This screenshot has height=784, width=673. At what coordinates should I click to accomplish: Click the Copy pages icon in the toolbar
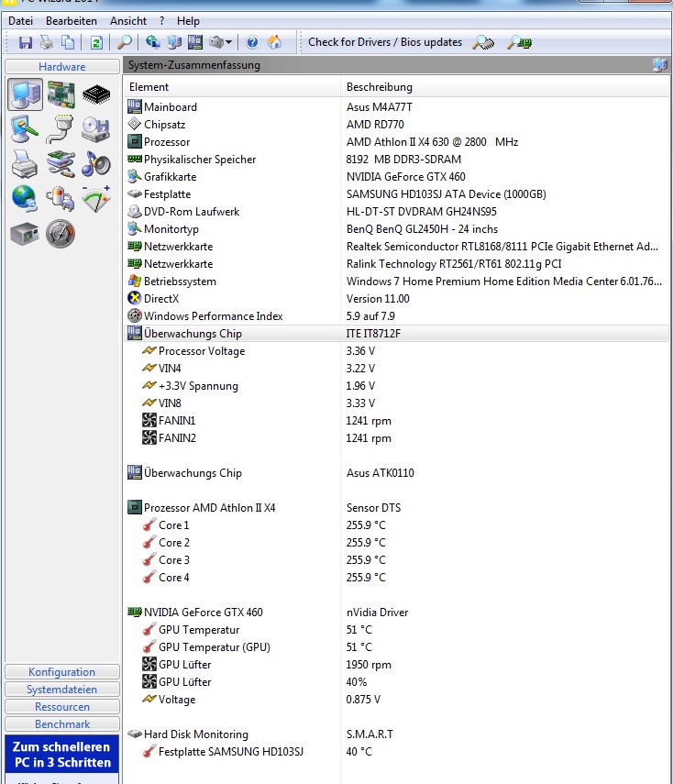68,42
